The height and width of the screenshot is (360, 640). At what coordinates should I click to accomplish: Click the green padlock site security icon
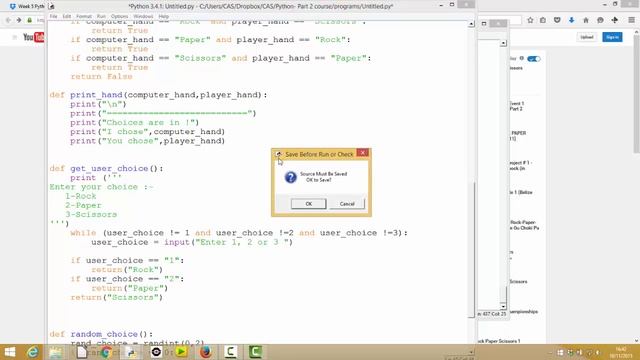pyautogui.click(x=29, y=20)
